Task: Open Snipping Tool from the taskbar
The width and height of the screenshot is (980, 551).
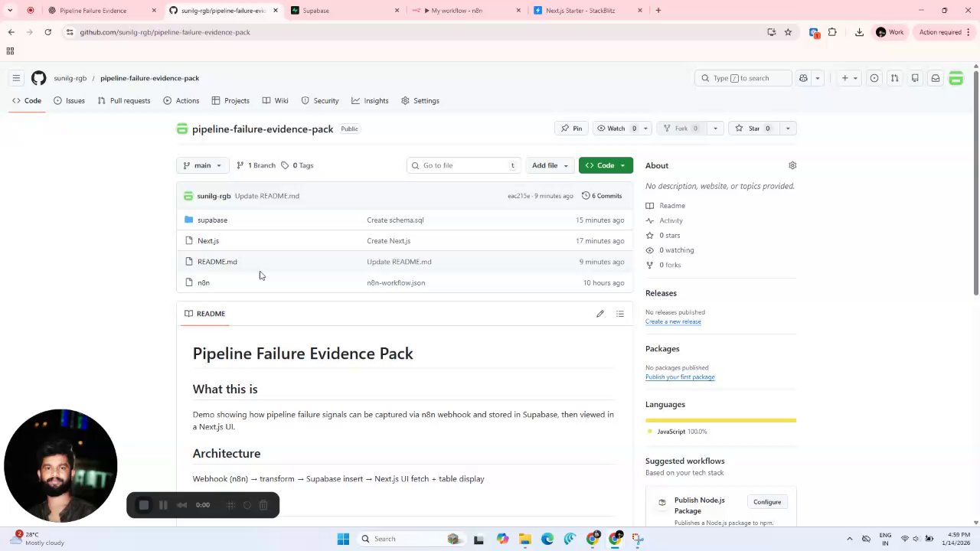Action: pyautogui.click(x=637, y=539)
